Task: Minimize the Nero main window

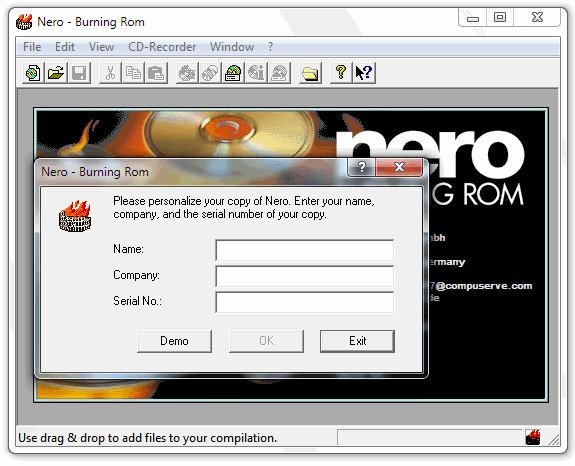Action: tap(473, 18)
